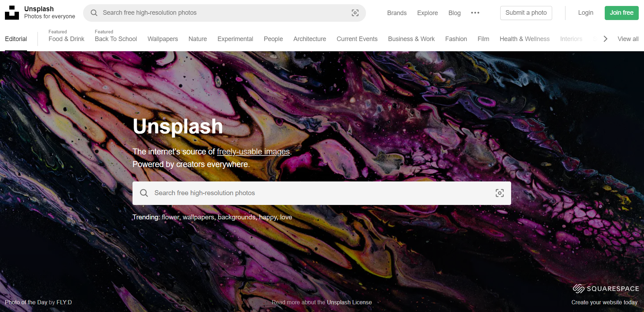Open the Unsplash License link
644x312 pixels.
tap(349, 302)
